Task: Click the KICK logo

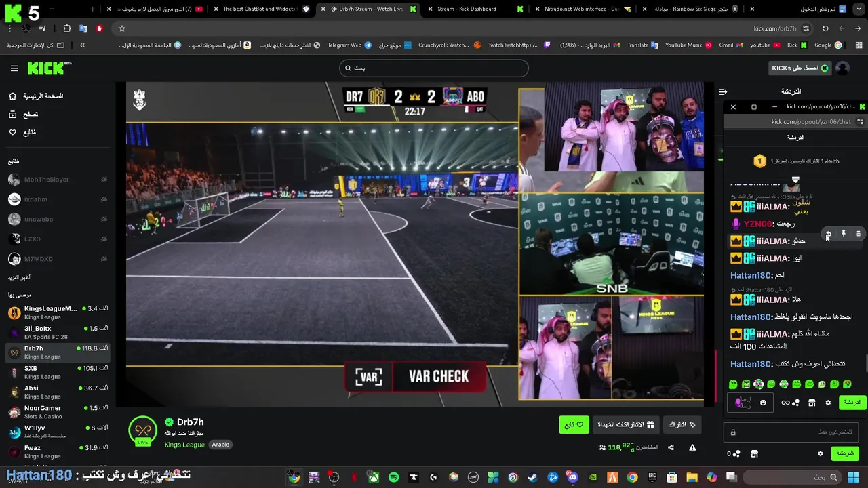Action: [x=50, y=68]
